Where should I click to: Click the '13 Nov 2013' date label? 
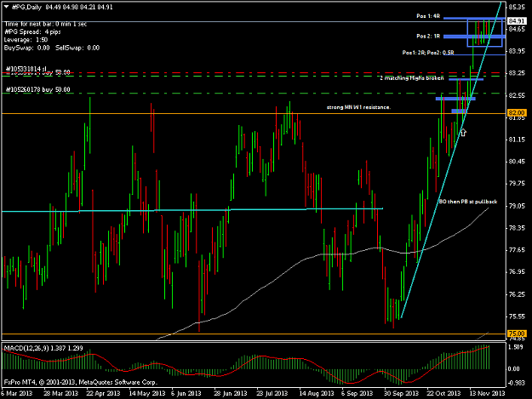(487, 393)
